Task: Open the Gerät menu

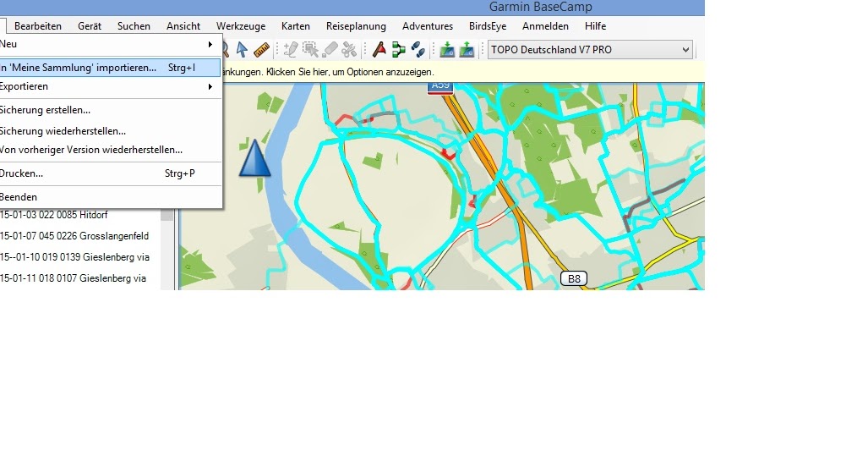Action: (89, 26)
